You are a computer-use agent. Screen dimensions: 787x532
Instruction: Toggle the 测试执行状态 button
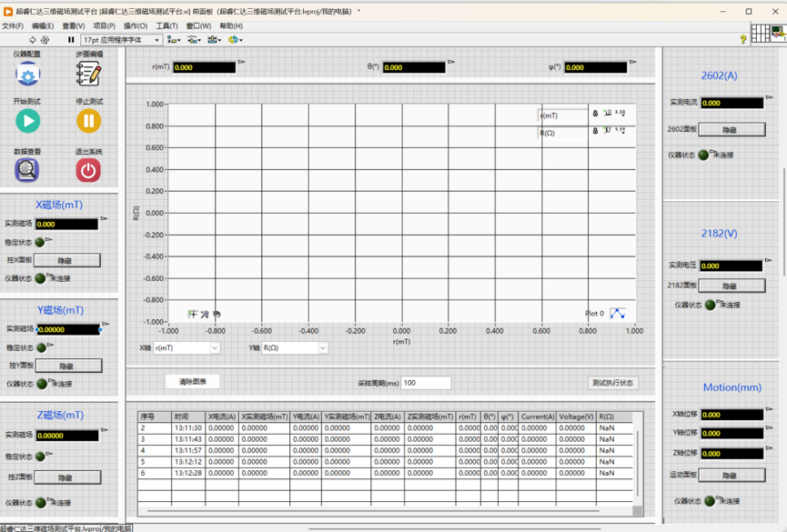point(612,383)
